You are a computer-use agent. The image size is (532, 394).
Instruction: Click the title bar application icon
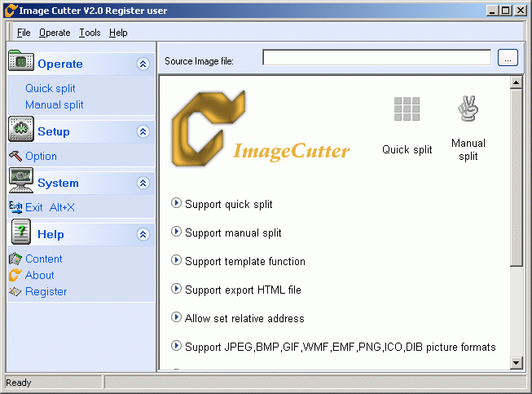pyautogui.click(x=11, y=10)
